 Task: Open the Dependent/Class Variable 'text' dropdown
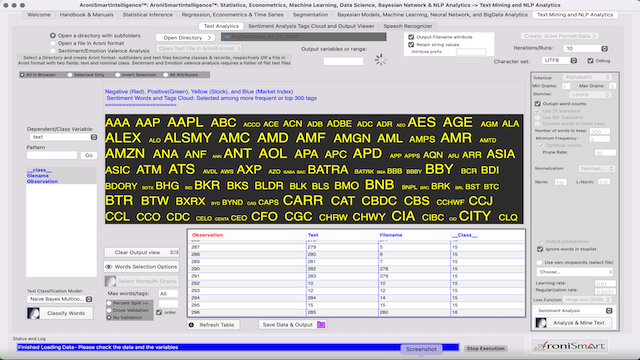[63, 137]
